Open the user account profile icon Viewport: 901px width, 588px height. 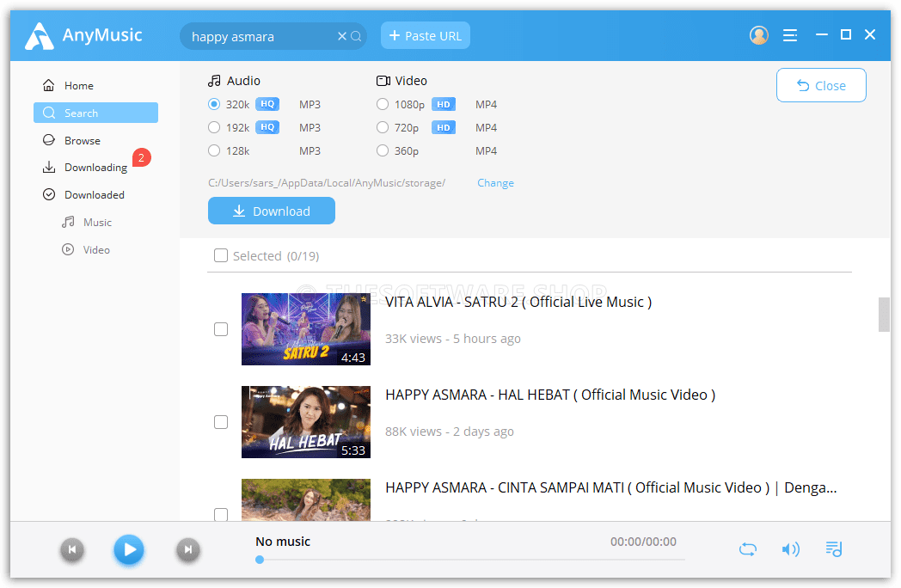pos(758,35)
